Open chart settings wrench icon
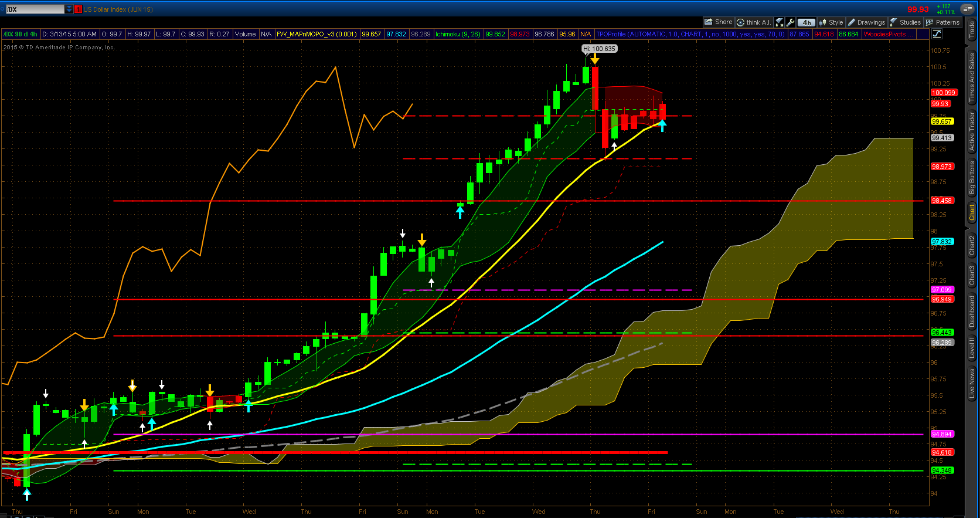This screenshot has width=980, height=518. 791,22
